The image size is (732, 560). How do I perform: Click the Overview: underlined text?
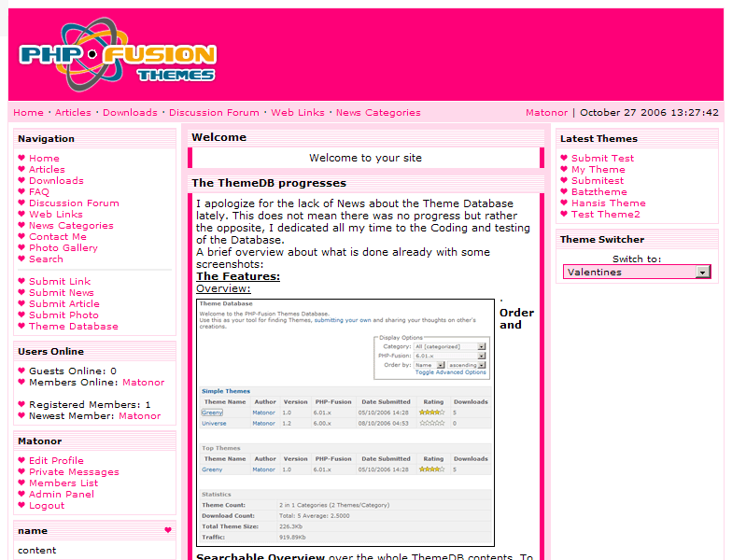coord(223,288)
